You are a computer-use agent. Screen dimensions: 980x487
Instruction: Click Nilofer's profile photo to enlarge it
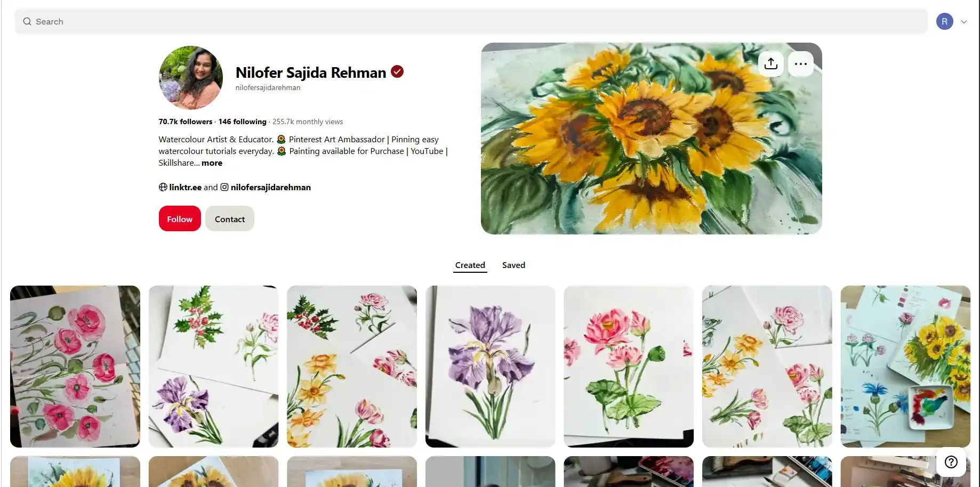tap(190, 78)
